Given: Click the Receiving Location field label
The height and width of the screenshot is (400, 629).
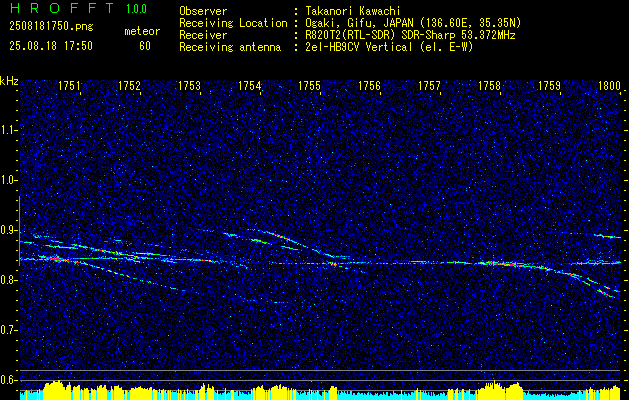Looking at the screenshot, I should [233, 23].
